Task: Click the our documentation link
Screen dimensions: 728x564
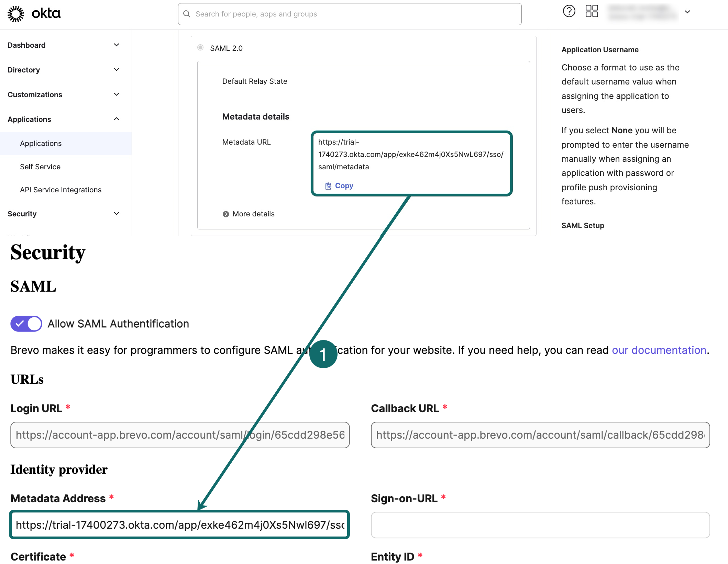Action: (659, 350)
